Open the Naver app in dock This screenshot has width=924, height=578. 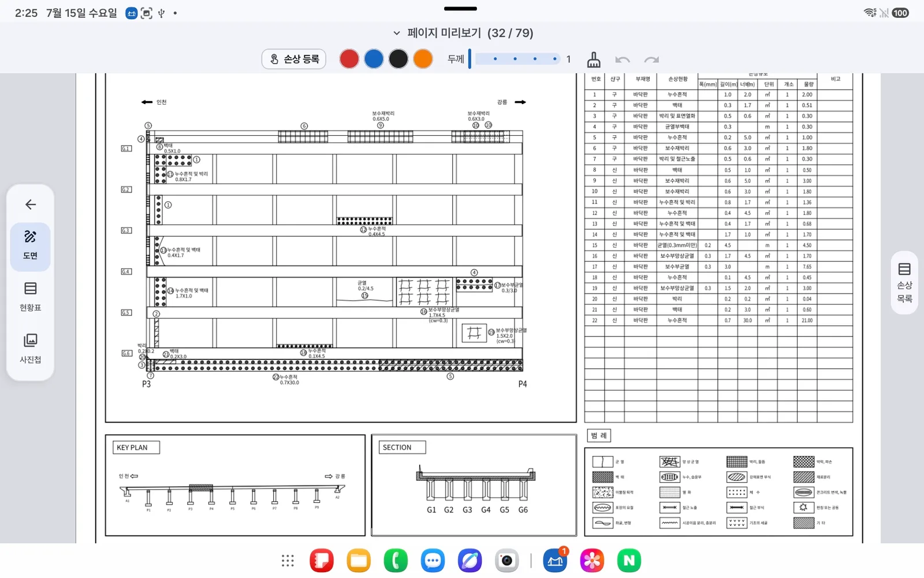click(x=629, y=560)
